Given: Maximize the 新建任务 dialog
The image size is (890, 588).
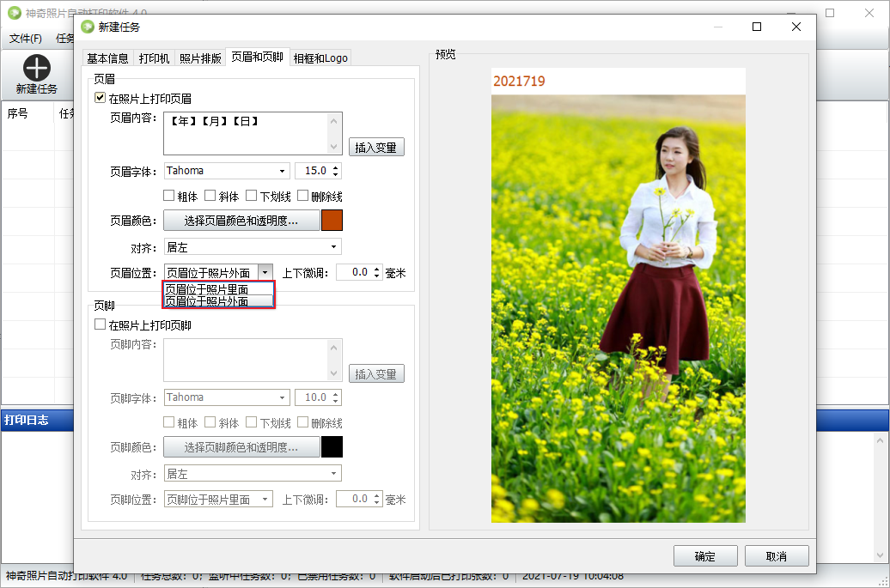Looking at the screenshot, I should (757, 27).
